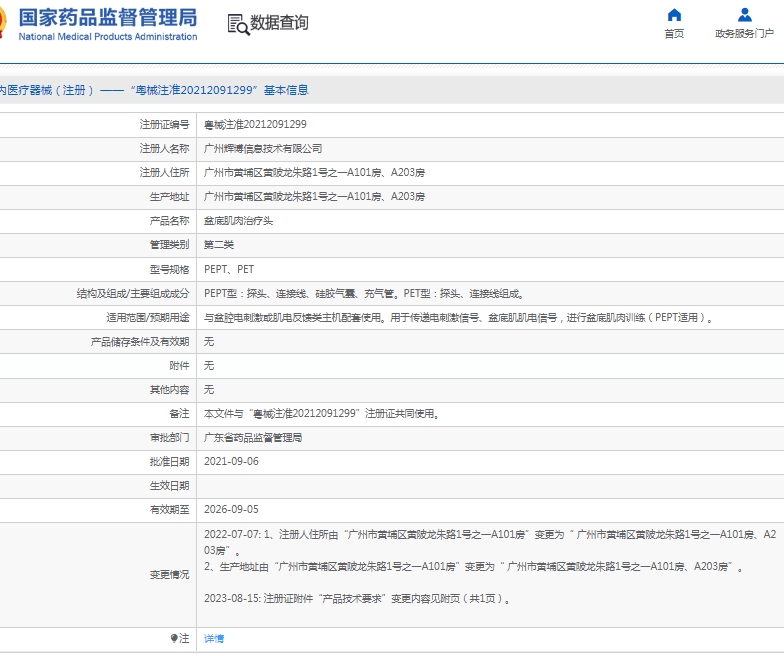This screenshot has height=656, width=784.
Task: Click the 型号规格 row label
Action: click(x=170, y=269)
